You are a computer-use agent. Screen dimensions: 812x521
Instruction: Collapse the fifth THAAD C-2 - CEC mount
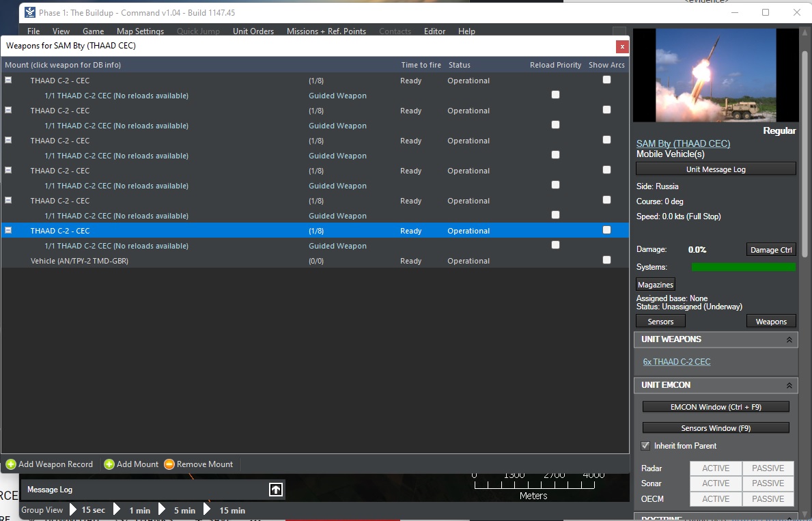tap(8, 201)
